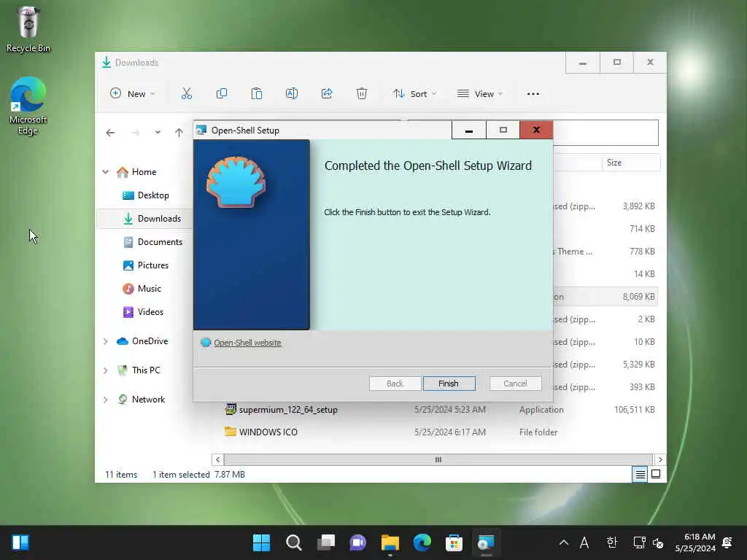Minimize the Open-Shell Setup window
This screenshot has width=747, height=560.
[x=469, y=131]
